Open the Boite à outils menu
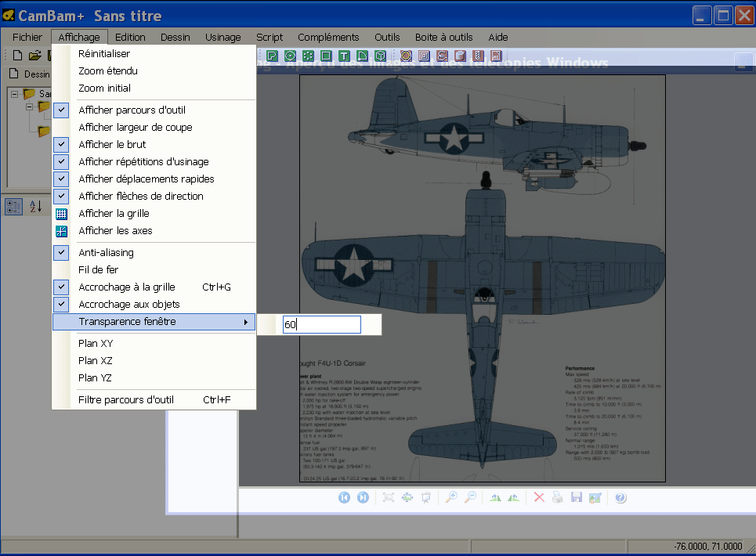This screenshot has height=556, width=756. point(443,37)
